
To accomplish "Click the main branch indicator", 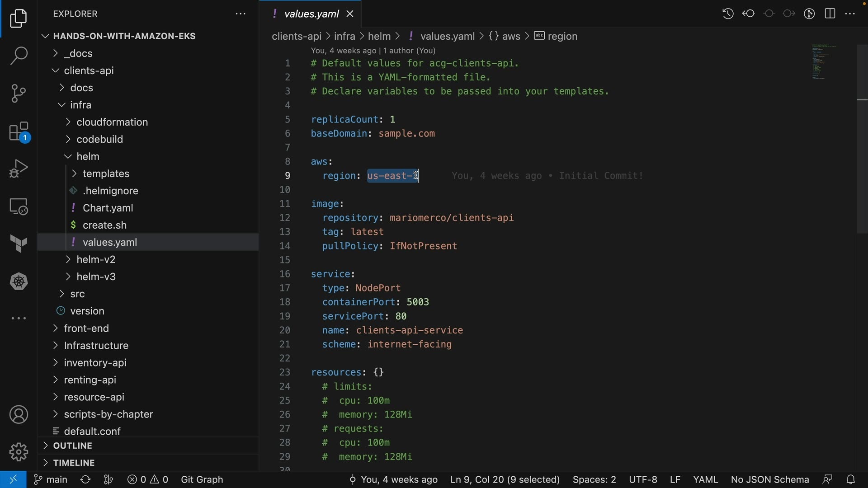I will (x=51, y=479).
